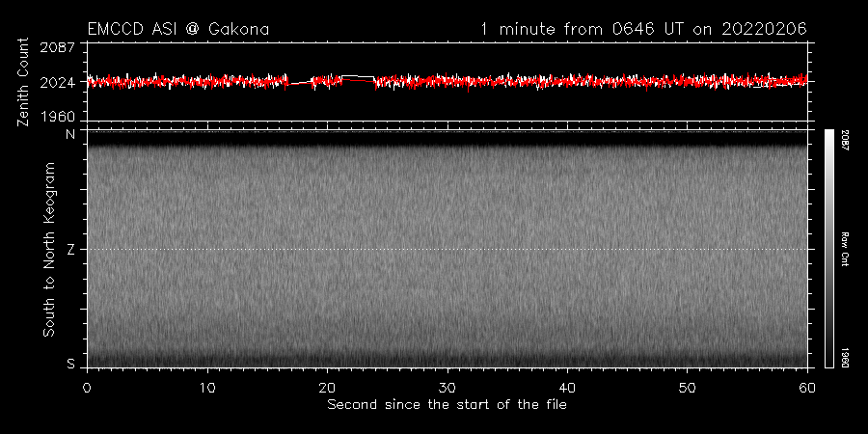Screen dimensions: 868x434
Task: Click the 40 second tick label
Action: click(x=567, y=388)
